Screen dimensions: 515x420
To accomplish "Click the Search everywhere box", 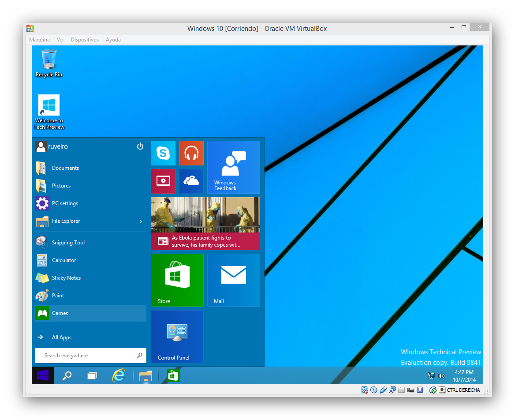I will click(x=91, y=356).
